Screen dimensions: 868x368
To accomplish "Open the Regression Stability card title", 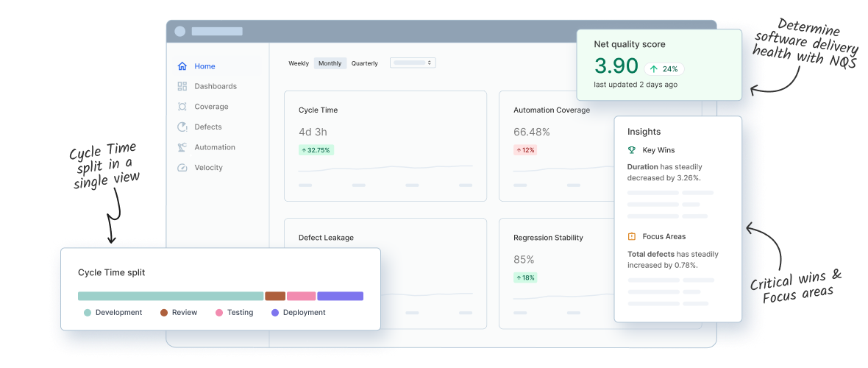I will pyautogui.click(x=548, y=237).
